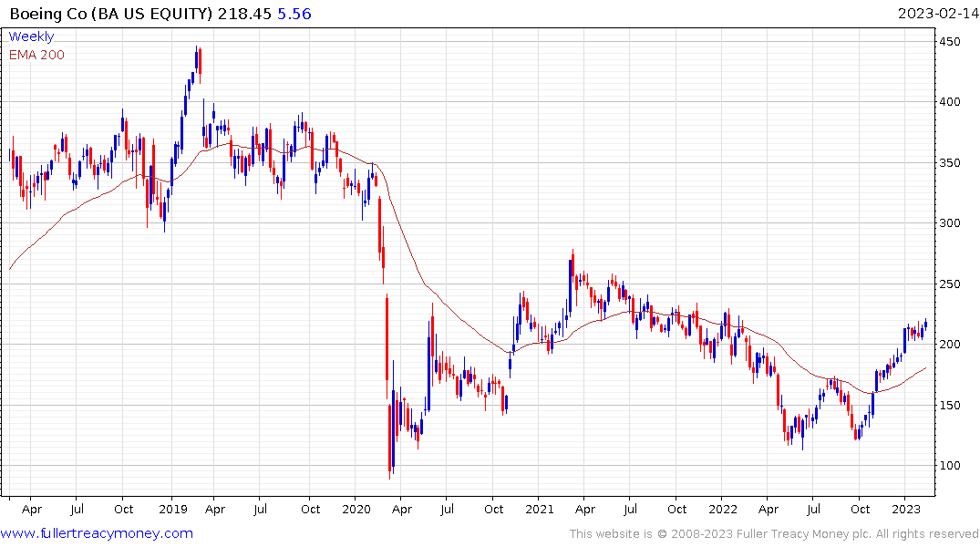Click the 200 price axis label

(949, 345)
